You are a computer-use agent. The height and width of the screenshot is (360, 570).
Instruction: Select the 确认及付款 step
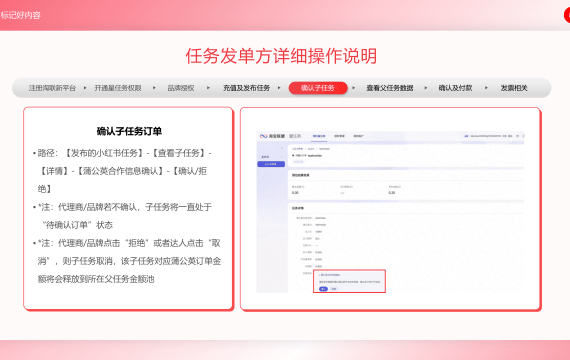click(x=455, y=88)
